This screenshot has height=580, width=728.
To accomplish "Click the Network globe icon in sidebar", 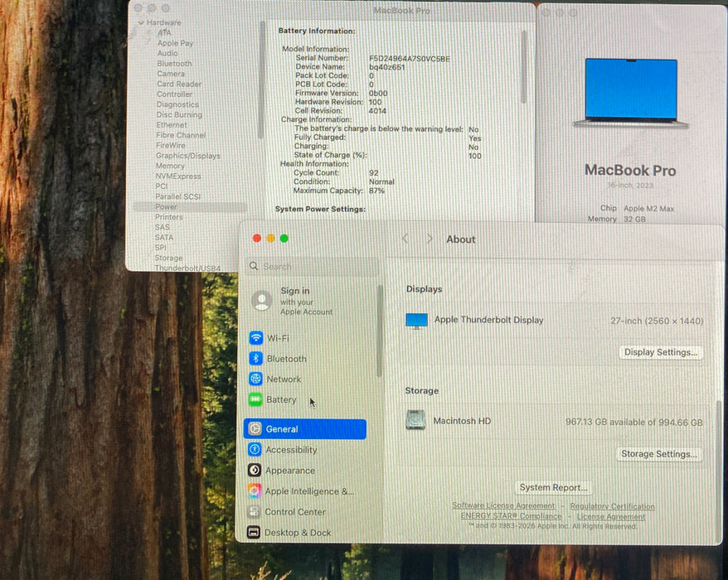I will (255, 379).
